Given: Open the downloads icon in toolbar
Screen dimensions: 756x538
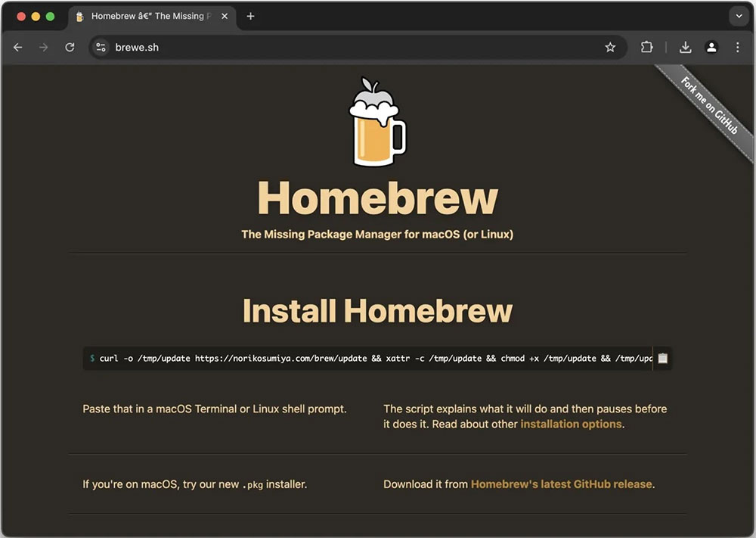Looking at the screenshot, I should pyautogui.click(x=685, y=47).
